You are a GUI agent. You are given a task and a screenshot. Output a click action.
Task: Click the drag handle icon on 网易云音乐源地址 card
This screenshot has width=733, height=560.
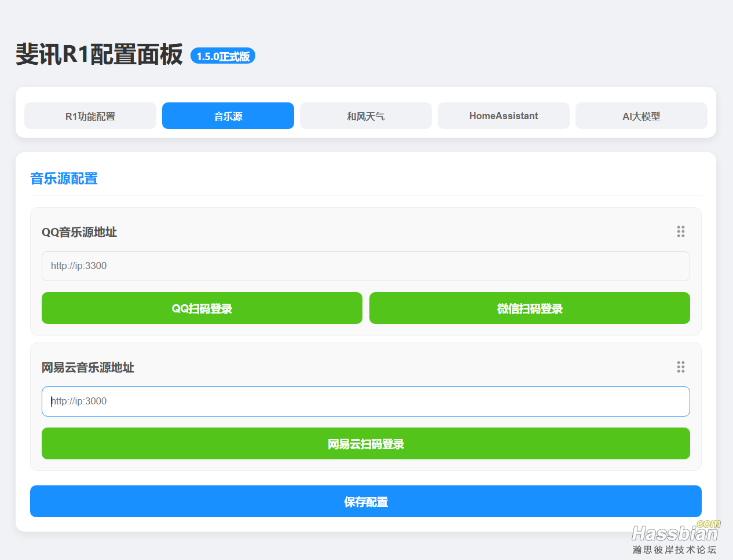681,367
